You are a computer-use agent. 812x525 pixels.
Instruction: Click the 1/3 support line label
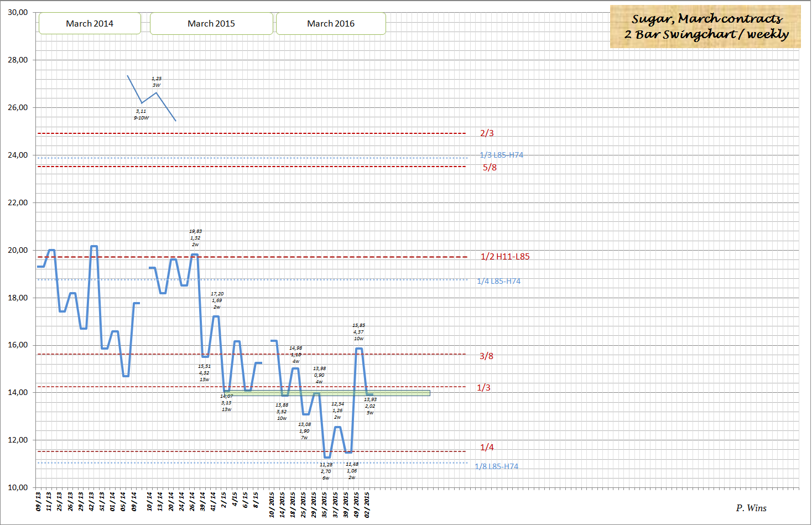coord(482,388)
